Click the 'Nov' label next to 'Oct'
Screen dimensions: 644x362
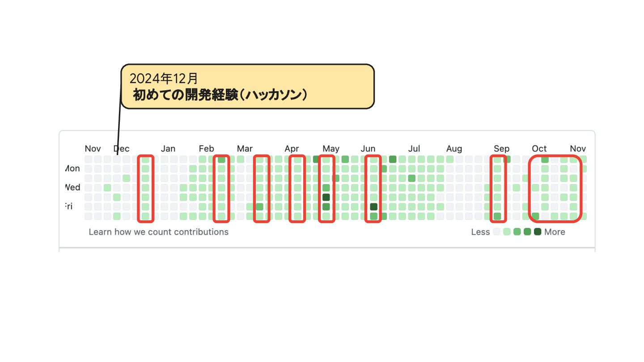(x=578, y=149)
